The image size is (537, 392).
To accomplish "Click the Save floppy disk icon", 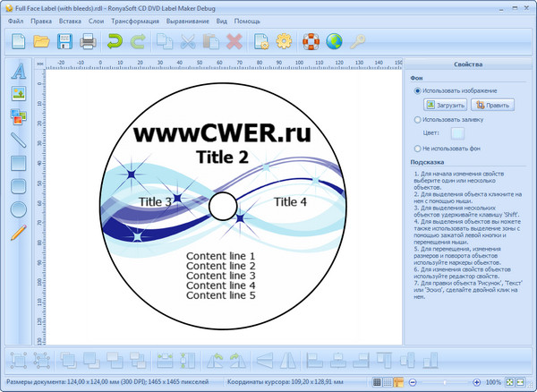I will pos(65,41).
